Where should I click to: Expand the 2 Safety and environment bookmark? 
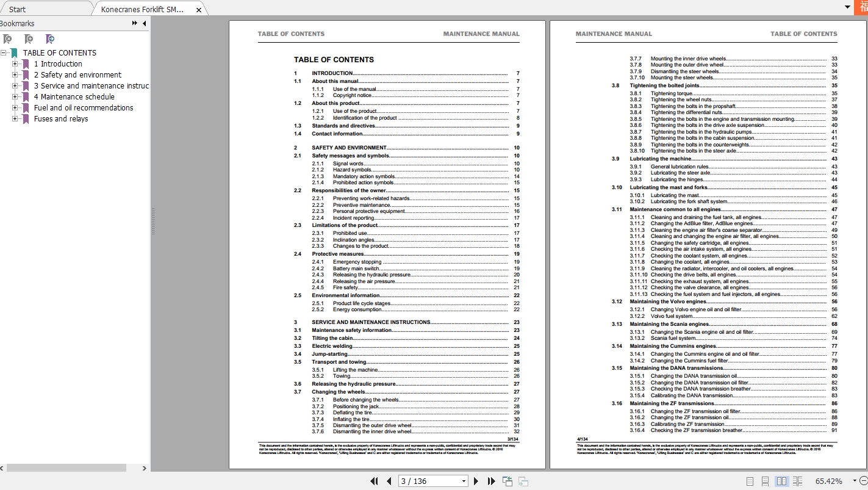click(x=15, y=74)
